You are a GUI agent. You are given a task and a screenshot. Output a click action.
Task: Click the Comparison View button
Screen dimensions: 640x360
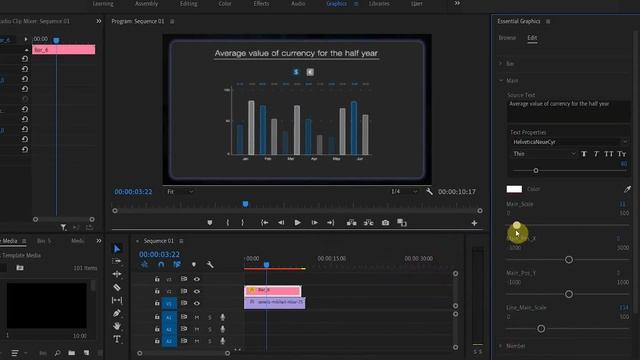coord(402,222)
